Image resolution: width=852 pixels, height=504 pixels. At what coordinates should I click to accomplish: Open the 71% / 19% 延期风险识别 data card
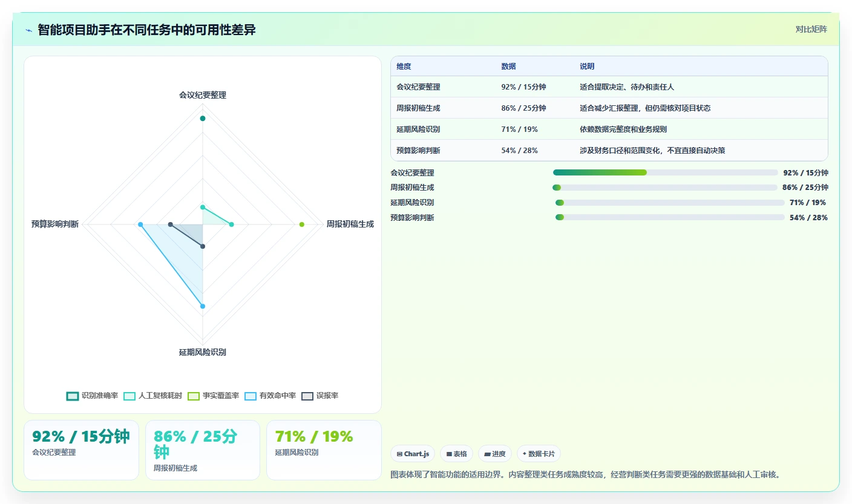coord(324,450)
